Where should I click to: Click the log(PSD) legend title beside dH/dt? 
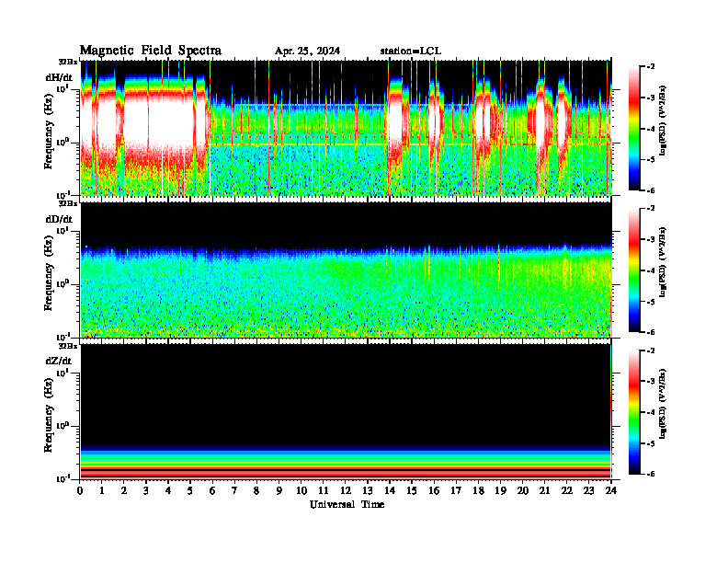663,121
